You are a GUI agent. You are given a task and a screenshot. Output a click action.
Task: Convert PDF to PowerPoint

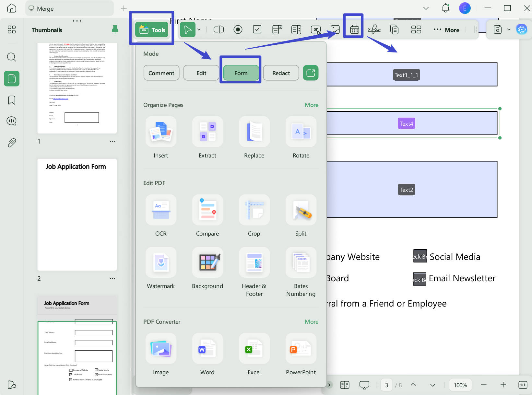(301, 354)
